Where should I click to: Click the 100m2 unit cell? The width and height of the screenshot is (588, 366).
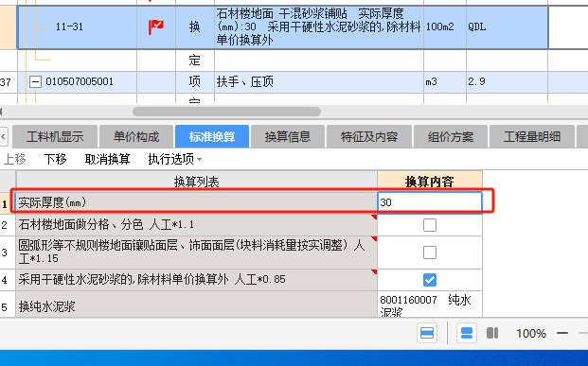tap(445, 27)
